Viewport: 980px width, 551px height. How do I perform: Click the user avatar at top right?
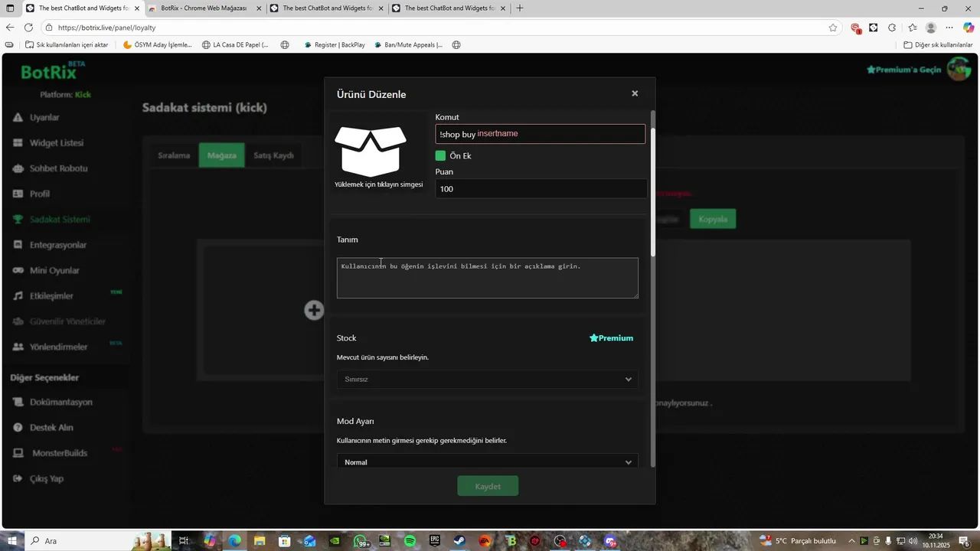click(x=959, y=70)
